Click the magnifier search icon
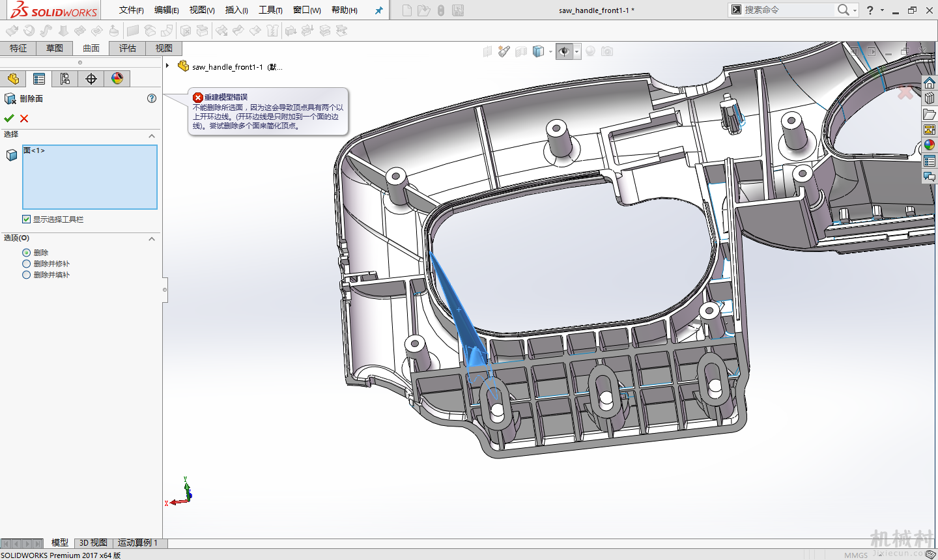938x560 pixels. click(844, 10)
